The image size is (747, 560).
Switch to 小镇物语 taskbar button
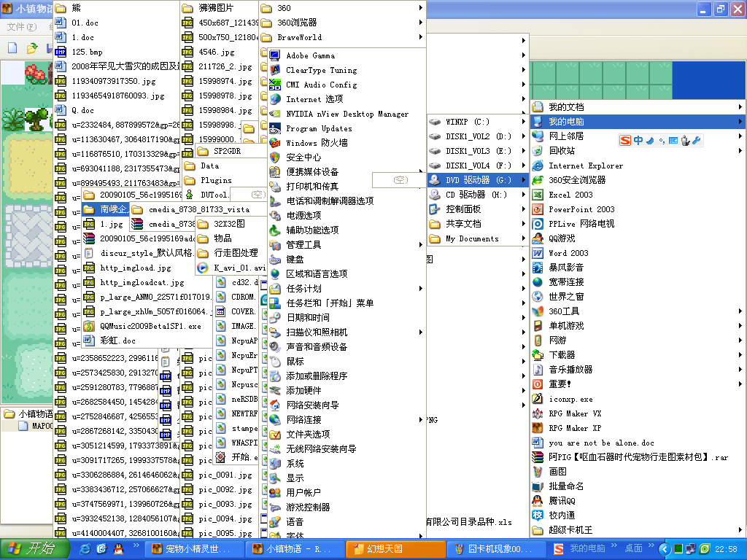click(x=294, y=549)
